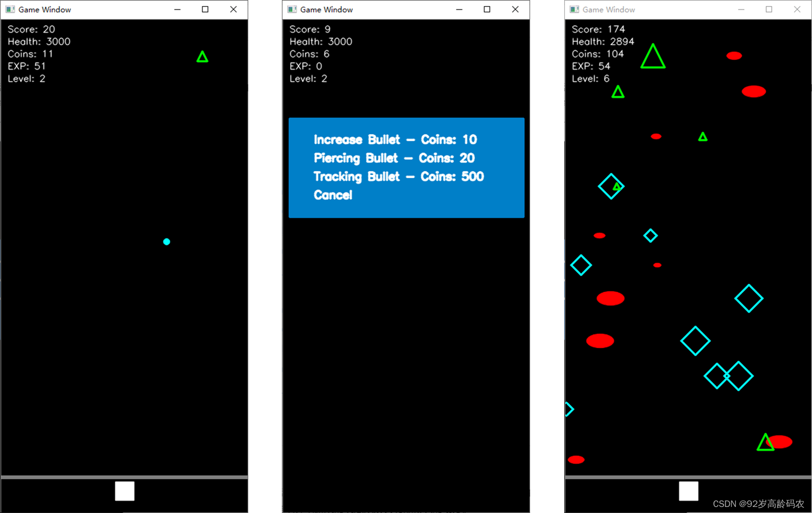
Task: Minimize the left Game Window
Action: coord(177,9)
